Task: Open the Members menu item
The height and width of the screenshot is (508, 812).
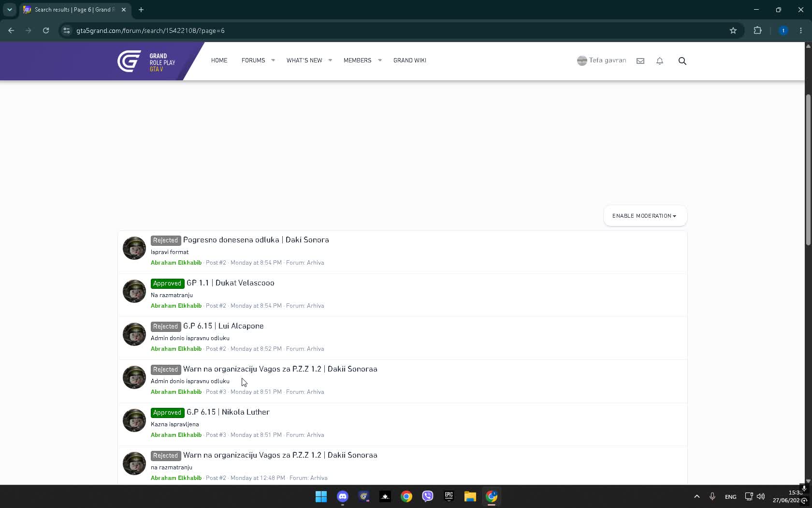Action: (x=357, y=60)
